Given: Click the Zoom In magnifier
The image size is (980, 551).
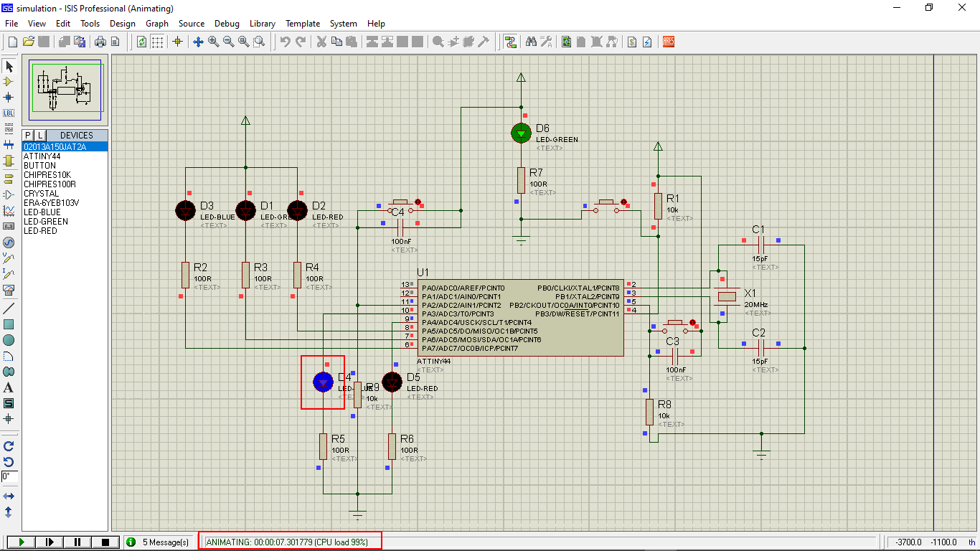Looking at the screenshot, I should pos(213,42).
